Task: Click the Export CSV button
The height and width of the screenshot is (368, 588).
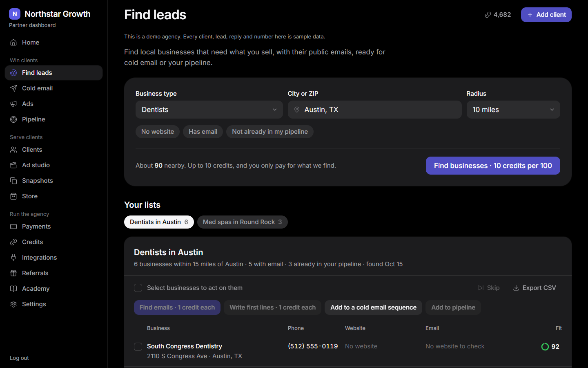Action: 535,288
